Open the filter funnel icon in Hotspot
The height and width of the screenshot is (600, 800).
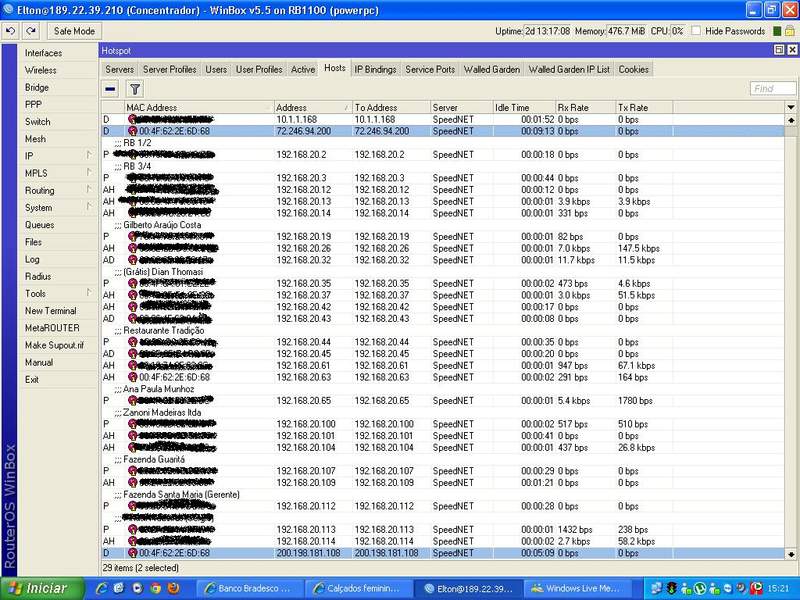pyautogui.click(x=135, y=89)
